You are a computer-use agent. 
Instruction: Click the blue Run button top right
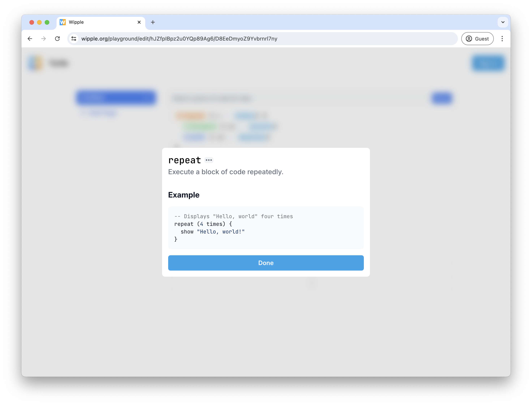click(x=488, y=63)
